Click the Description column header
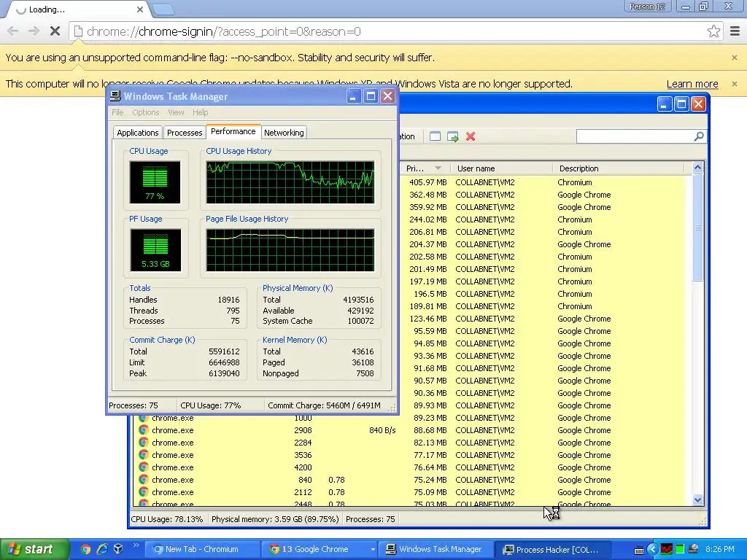The height and width of the screenshot is (560, 747). [619, 168]
